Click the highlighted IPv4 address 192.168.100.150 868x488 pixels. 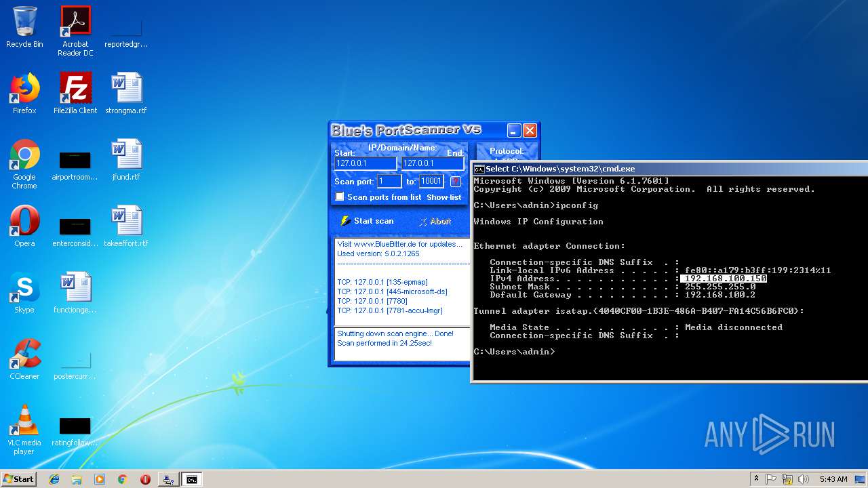pyautogui.click(x=726, y=279)
